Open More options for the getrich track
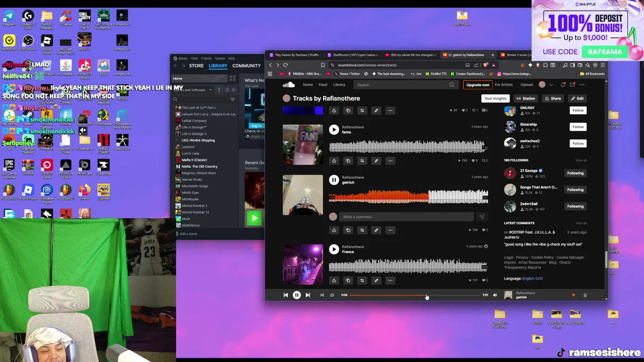Image resolution: width=644 pixels, height=362 pixels. [390, 230]
